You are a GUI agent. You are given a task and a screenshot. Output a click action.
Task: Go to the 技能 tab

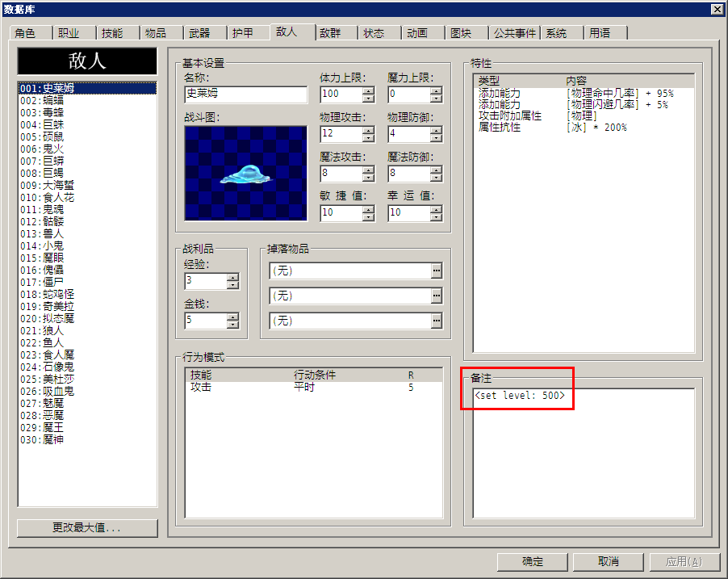(118, 33)
